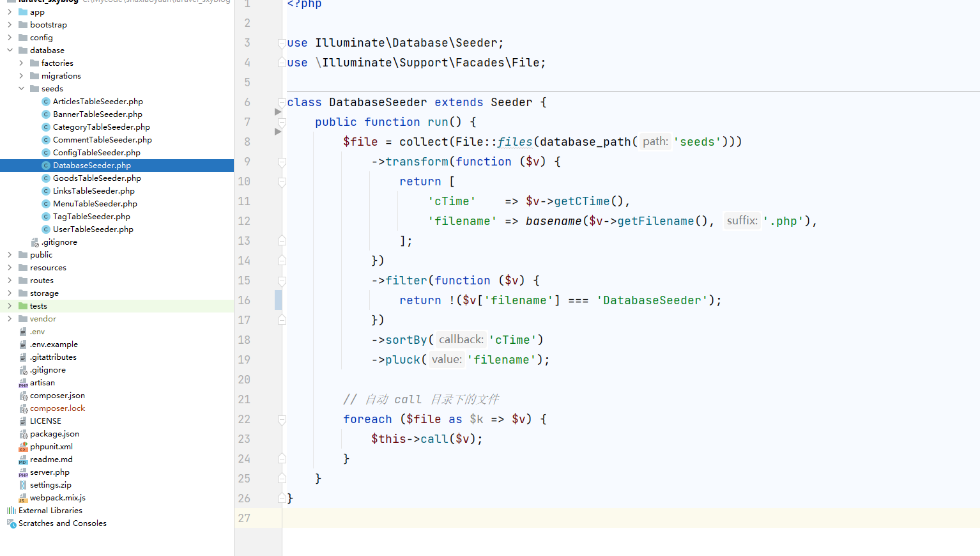This screenshot has width=980, height=556.
Task: Click the BannerTableSeeder.php class file icon
Action: tap(46, 114)
